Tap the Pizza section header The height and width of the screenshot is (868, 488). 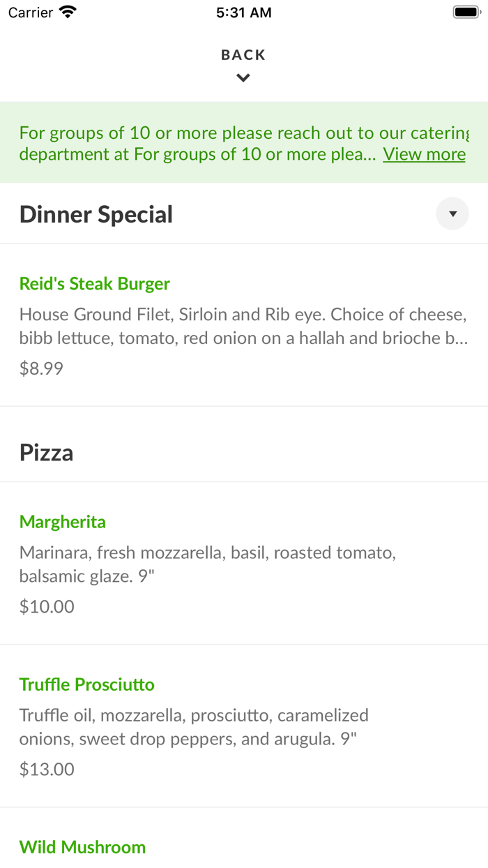(x=46, y=451)
